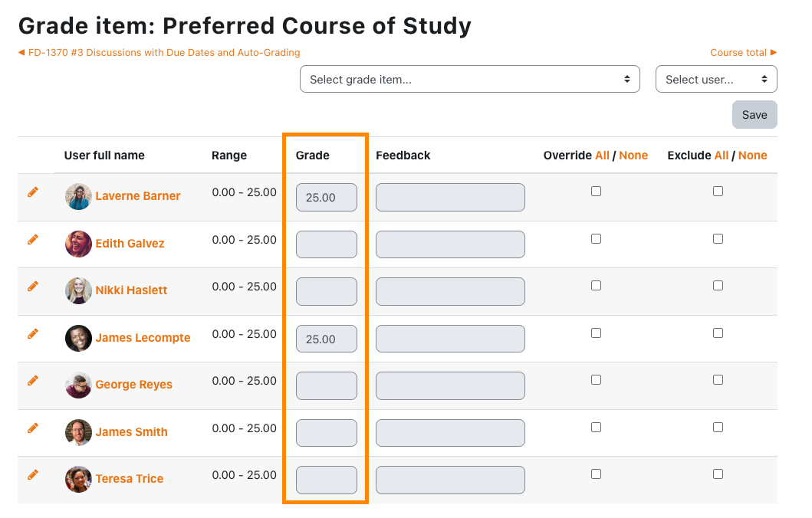Choose None next to Exclude
812x518 pixels.
tap(752, 156)
